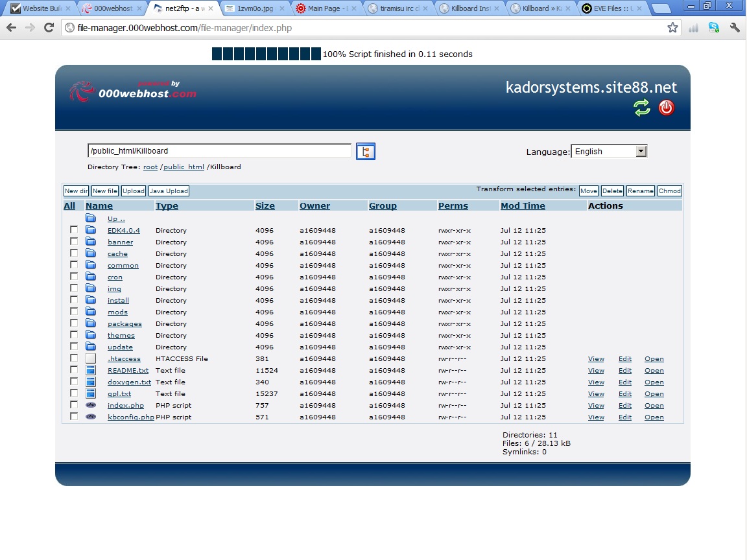
Task: Click the folder icon next to themes
Action: pos(91,334)
